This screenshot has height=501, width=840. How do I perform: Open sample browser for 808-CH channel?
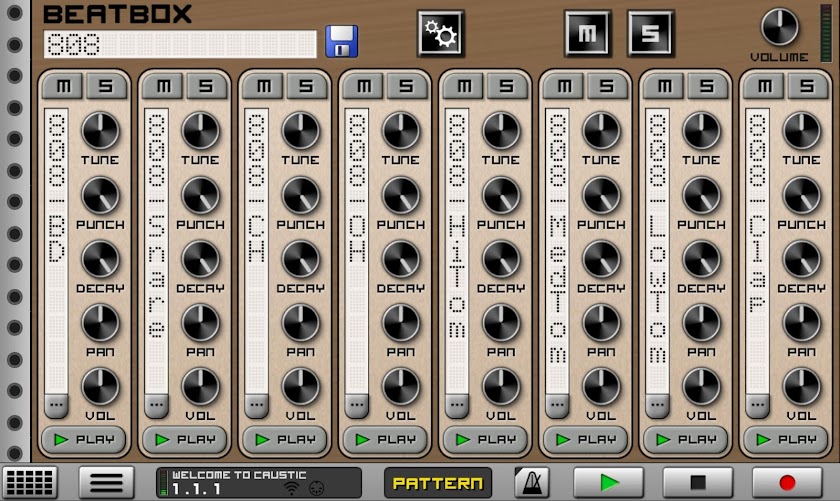click(x=257, y=406)
